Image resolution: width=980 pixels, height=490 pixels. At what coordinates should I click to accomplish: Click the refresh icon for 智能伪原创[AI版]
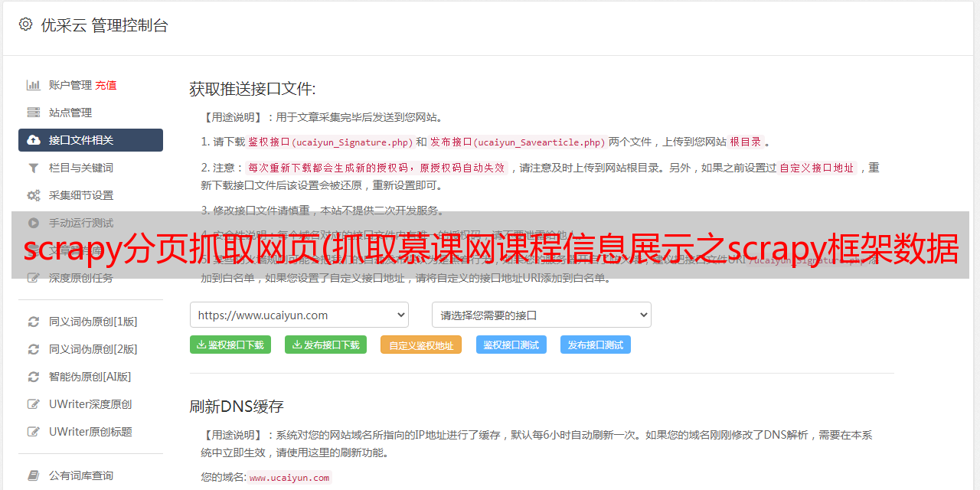tap(34, 377)
